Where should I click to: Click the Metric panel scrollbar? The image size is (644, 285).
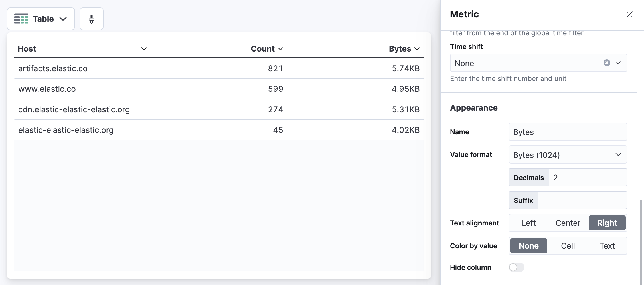[641, 242]
